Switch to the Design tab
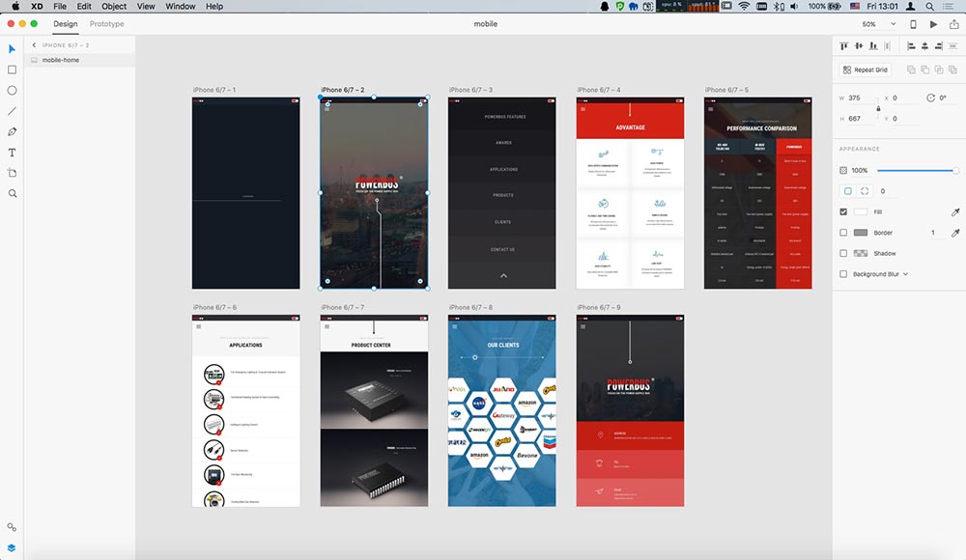The image size is (966, 560). pyautogui.click(x=66, y=24)
